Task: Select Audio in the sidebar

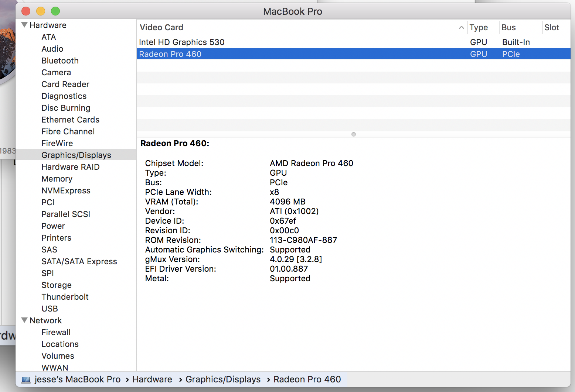Action: pyautogui.click(x=52, y=49)
